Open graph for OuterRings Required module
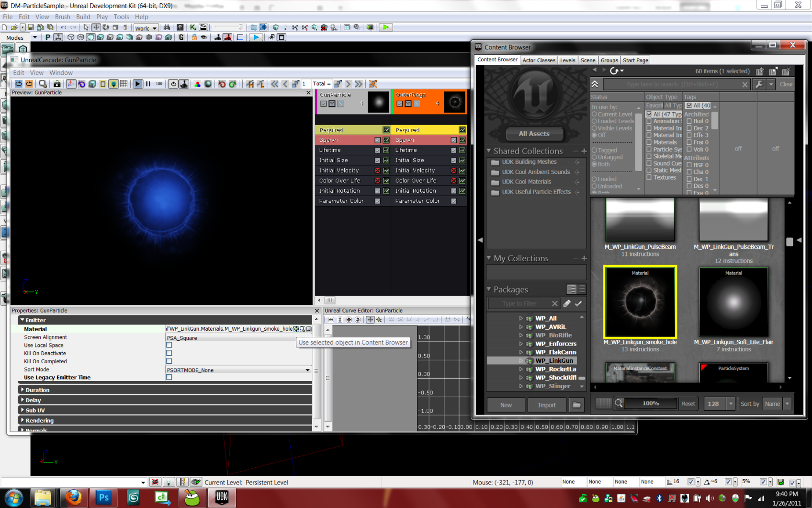812x508 pixels. pos(462,130)
